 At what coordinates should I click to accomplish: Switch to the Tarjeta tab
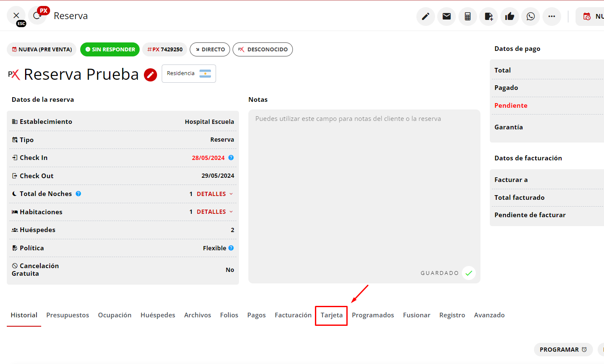coord(331,315)
